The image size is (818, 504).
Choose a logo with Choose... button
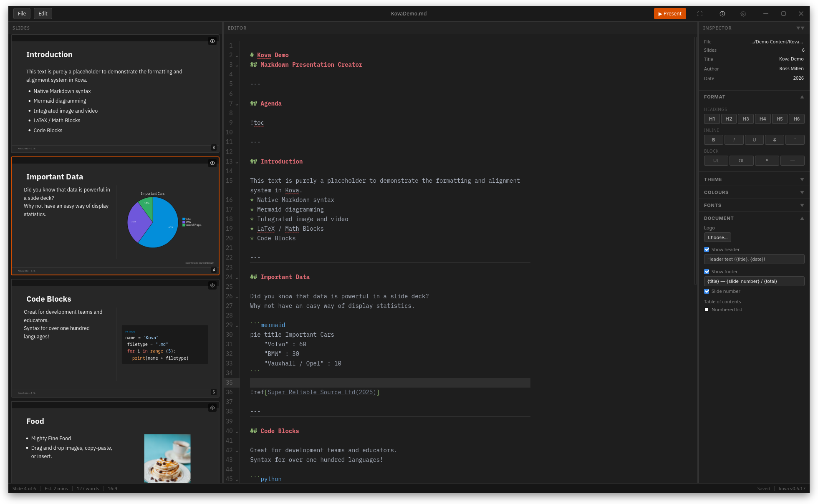coord(717,237)
